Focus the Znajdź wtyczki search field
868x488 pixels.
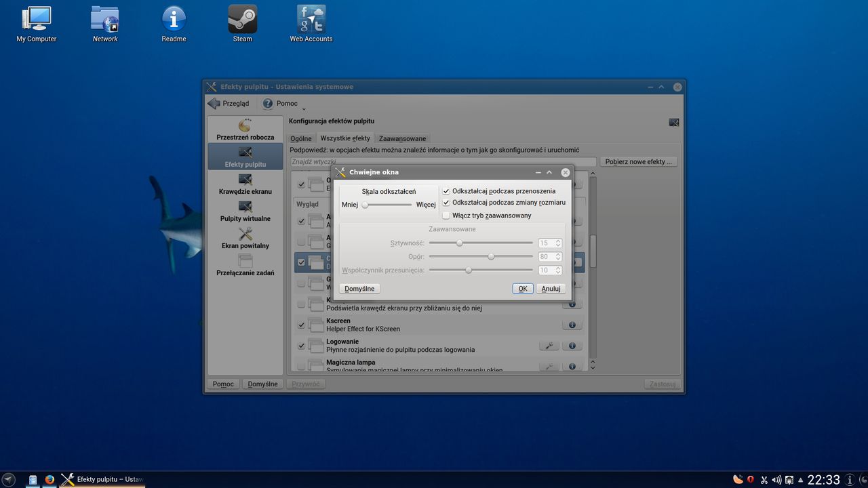coord(443,162)
